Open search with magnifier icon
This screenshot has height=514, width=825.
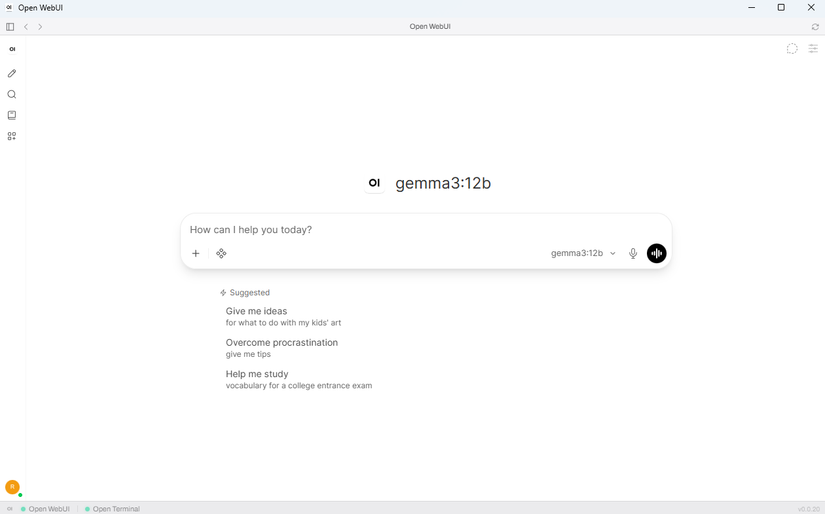(x=12, y=95)
